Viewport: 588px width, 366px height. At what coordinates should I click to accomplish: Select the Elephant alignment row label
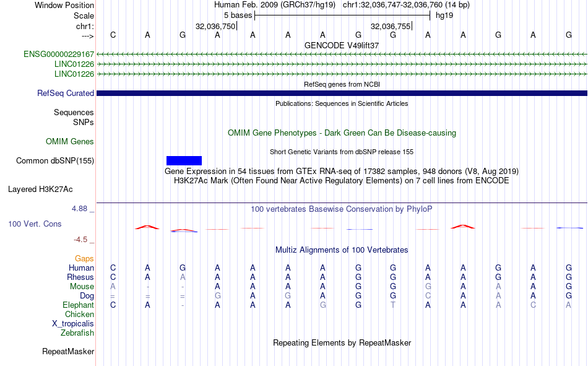78,305
